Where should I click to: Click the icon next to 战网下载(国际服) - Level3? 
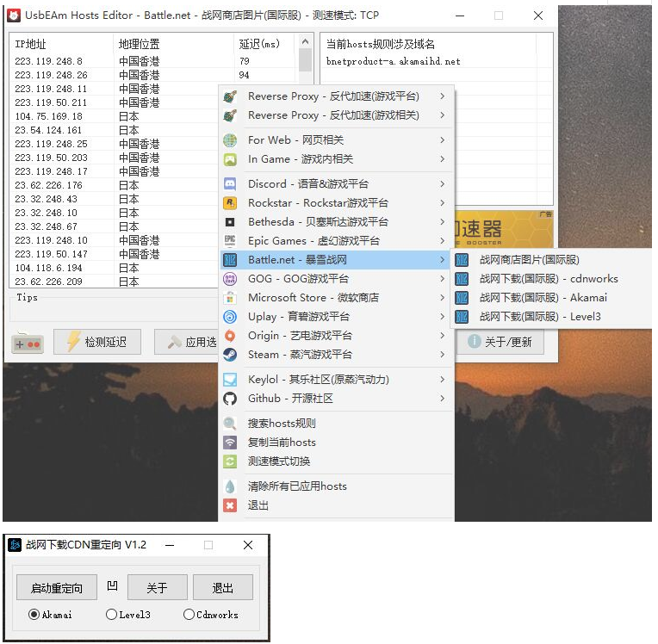click(x=462, y=317)
